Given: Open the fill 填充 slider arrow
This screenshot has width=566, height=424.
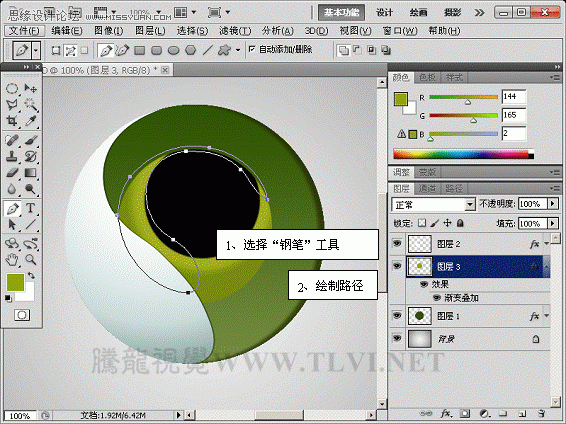Looking at the screenshot, I should pos(553,224).
